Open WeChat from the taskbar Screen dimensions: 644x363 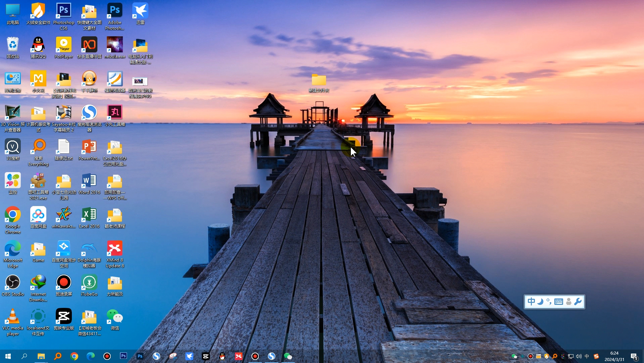click(288, 356)
